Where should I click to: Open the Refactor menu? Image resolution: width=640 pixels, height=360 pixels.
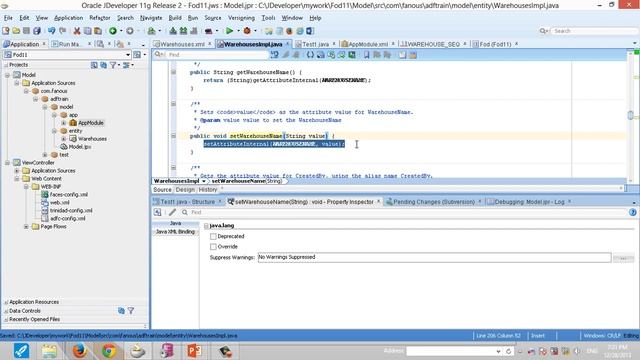coord(100,18)
